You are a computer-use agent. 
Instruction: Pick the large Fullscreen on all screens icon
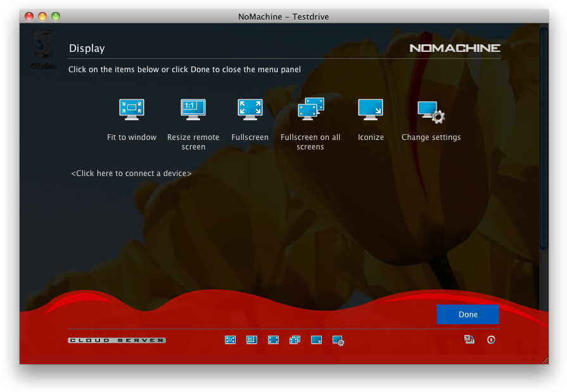310,109
